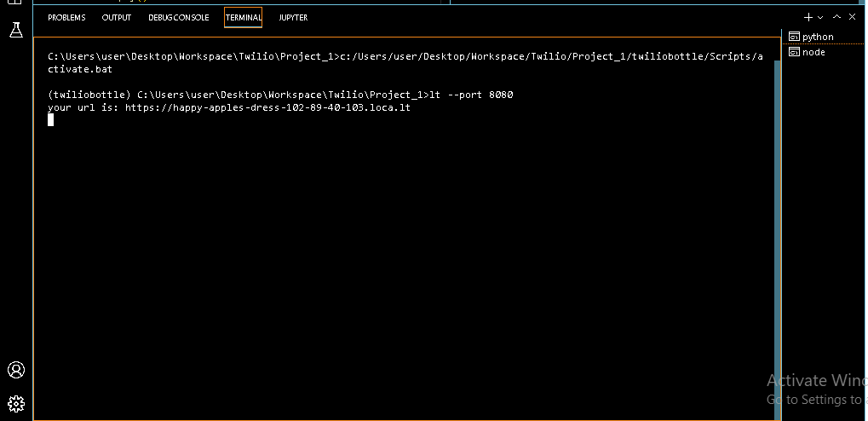
Task: Switch to the OUTPUT tab
Action: [x=116, y=18]
